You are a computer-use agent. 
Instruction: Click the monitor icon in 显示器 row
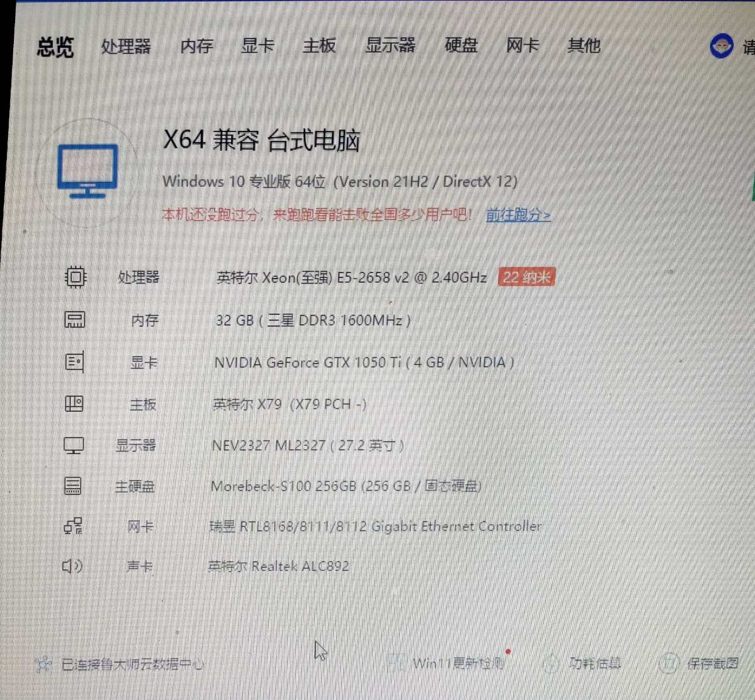click(x=74, y=445)
